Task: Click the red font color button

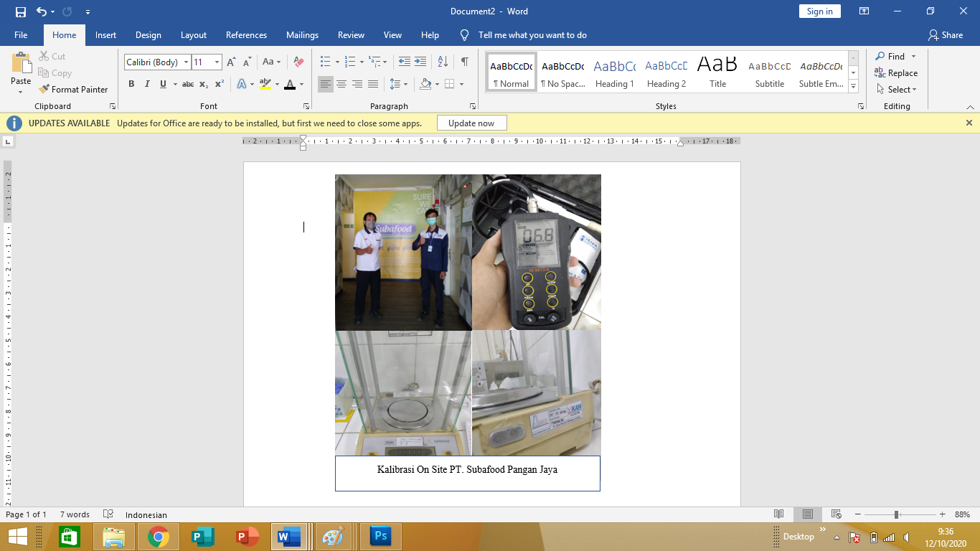Action: click(x=290, y=85)
